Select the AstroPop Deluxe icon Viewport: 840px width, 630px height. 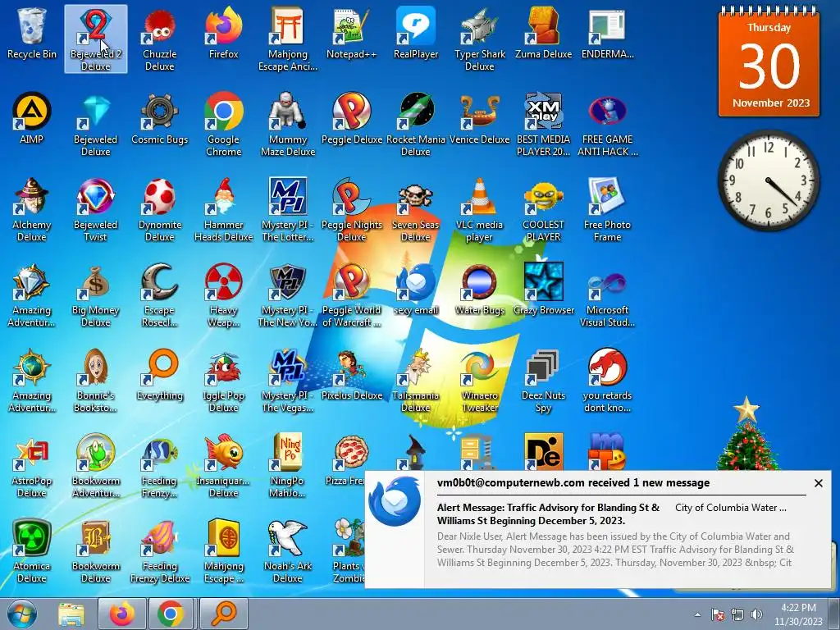point(32,466)
